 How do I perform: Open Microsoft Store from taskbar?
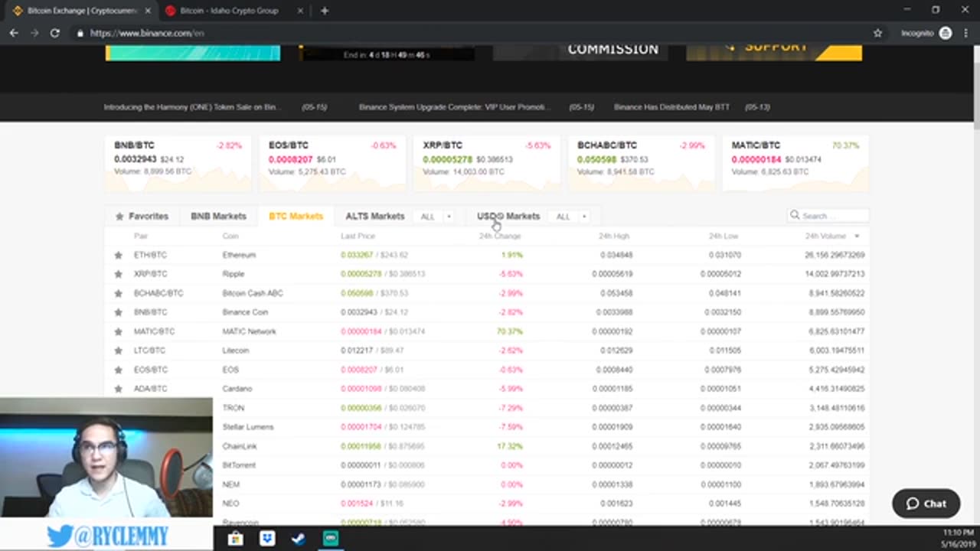[235, 539]
